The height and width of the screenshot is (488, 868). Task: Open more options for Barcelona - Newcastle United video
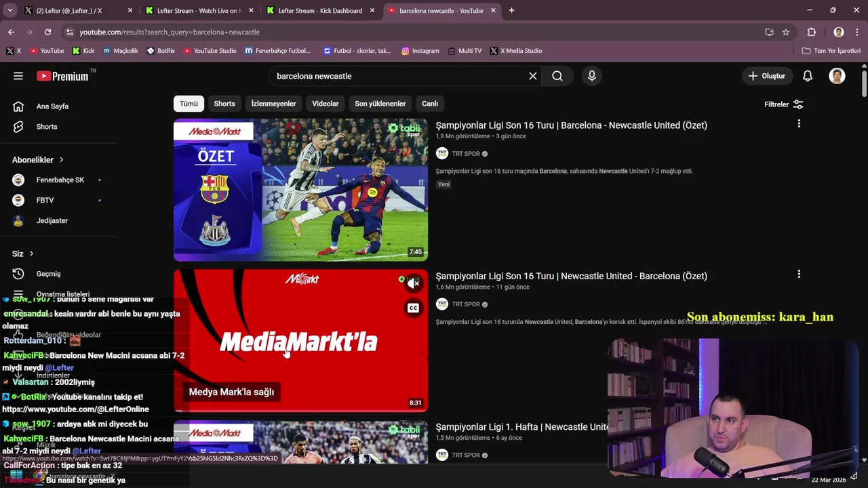tap(799, 123)
